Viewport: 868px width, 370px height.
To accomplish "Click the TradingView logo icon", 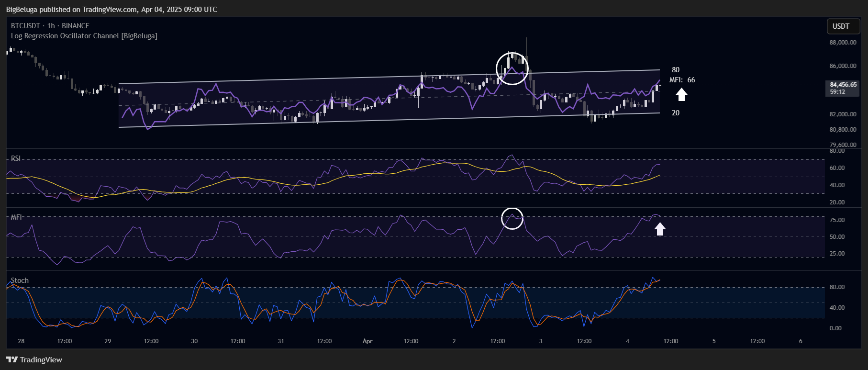I will pos(12,359).
